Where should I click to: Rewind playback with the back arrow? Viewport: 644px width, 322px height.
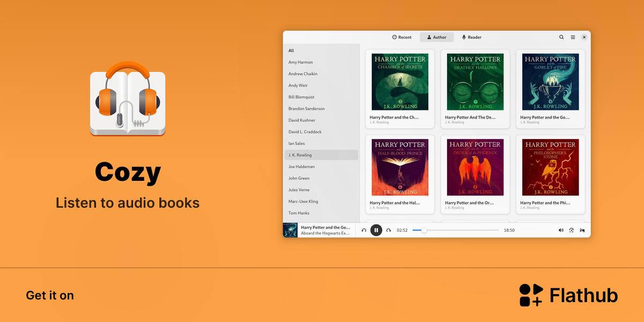(364, 230)
